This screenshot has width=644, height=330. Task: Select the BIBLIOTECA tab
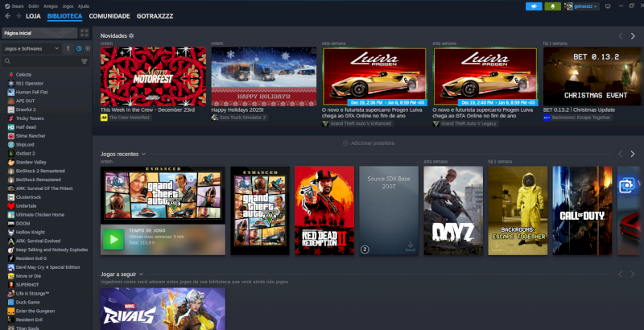click(x=64, y=16)
